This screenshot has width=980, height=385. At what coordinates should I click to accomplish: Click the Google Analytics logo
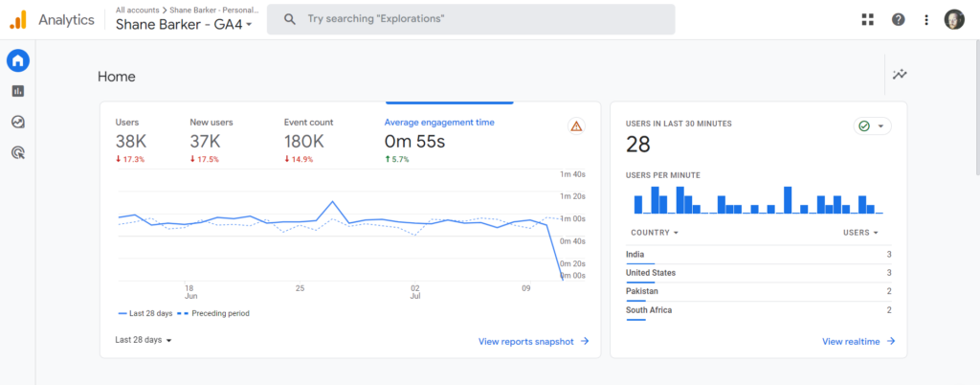pyautogui.click(x=17, y=19)
